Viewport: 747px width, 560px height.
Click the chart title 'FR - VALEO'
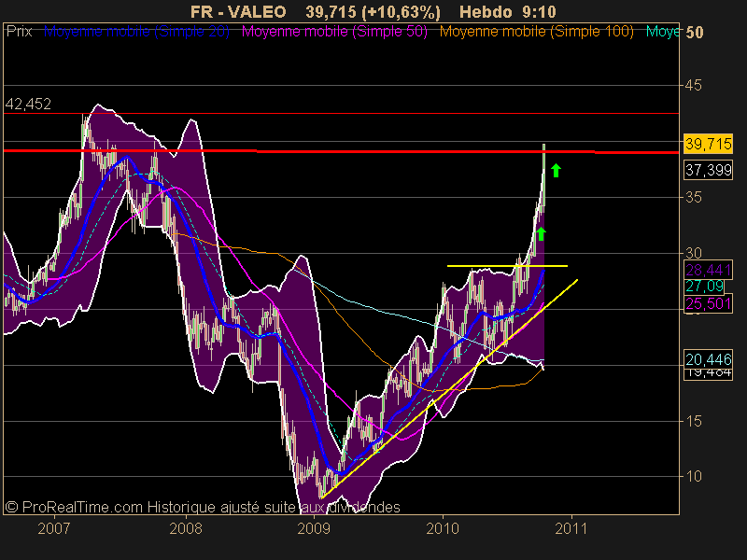[238, 12]
